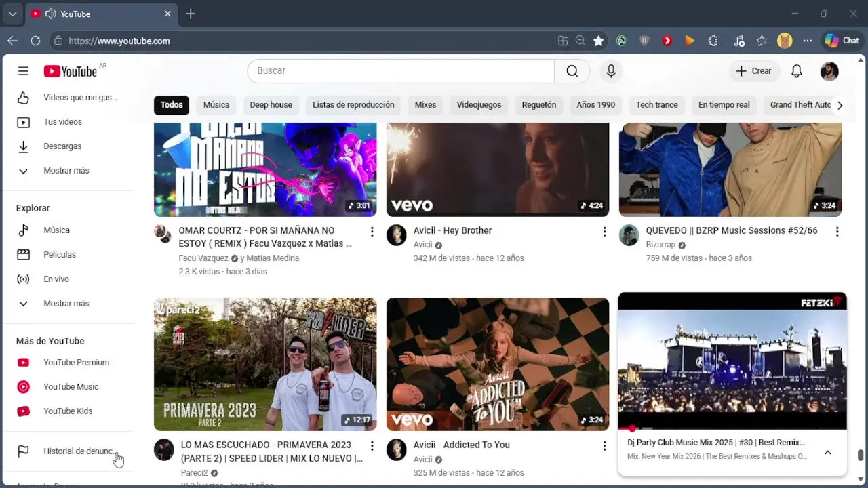Click browser back arrow
This screenshot has height=488, width=868.
[x=12, y=41]
